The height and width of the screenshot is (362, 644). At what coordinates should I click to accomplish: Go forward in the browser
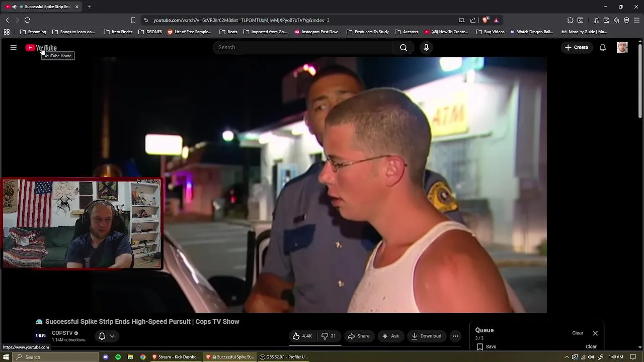[x=17, y=20]
